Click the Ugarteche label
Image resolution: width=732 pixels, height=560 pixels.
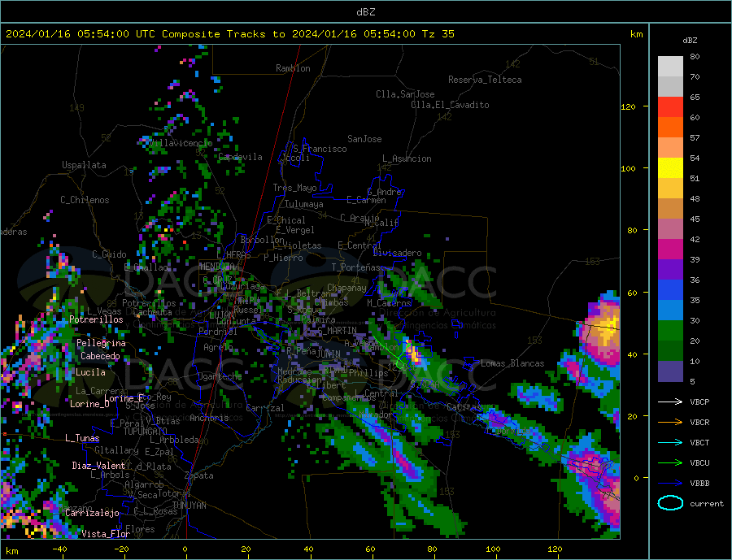[220, 376]
